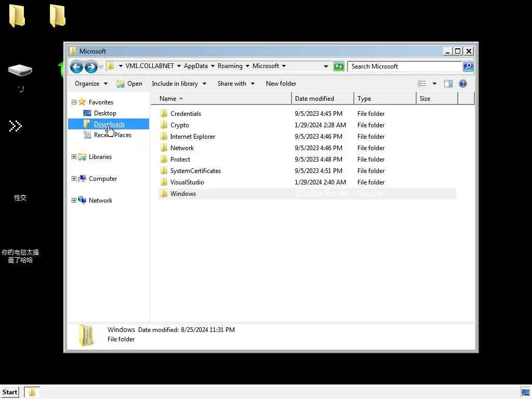Open Help via the question mark icon
532x399 pixels.
463,84
